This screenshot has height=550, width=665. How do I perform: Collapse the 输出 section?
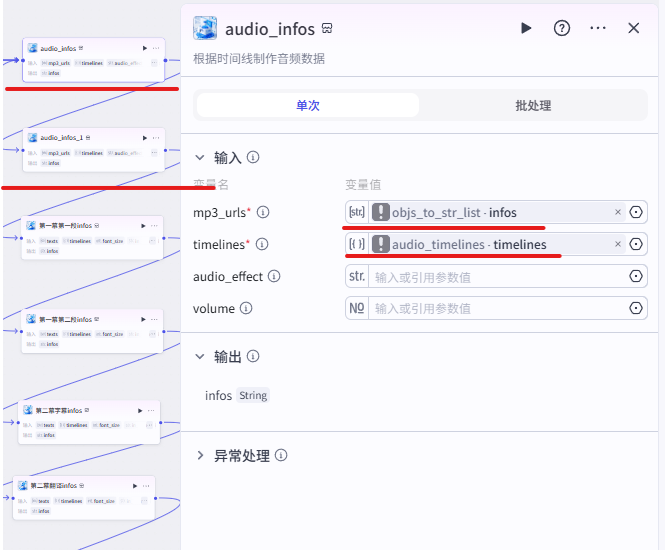[200, 357]
